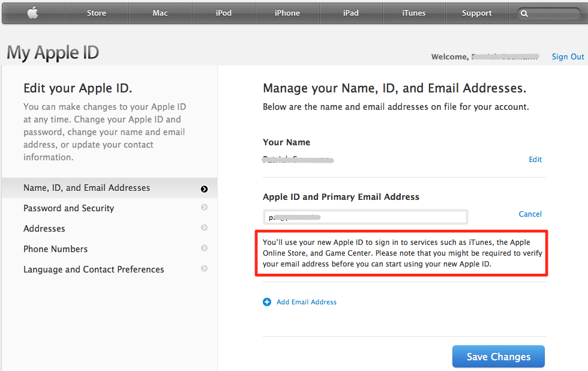This screenshot has height=371, width=588.
Task: Open the Apple logo home link
Action: pyautogui.click(x=33, y=13)
